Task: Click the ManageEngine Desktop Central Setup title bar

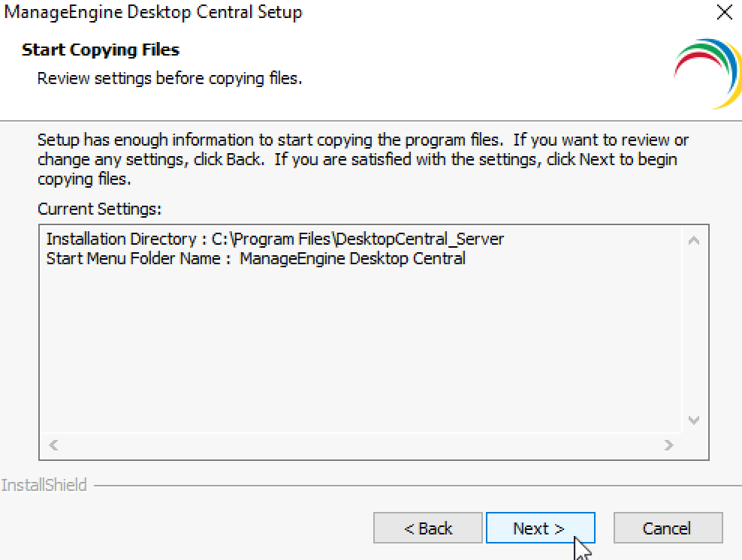Action: coord(152,12)
